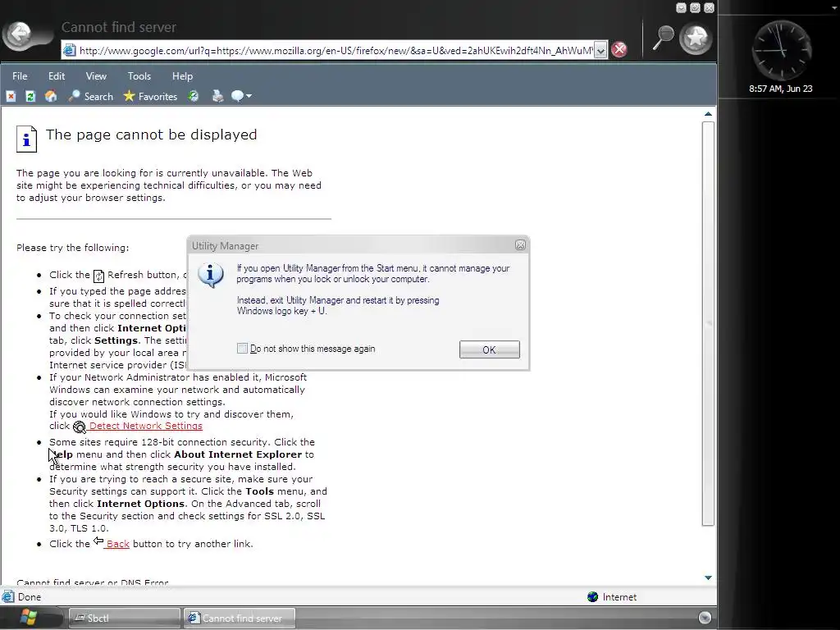Open the Tools menu

[x=139, y=76]
